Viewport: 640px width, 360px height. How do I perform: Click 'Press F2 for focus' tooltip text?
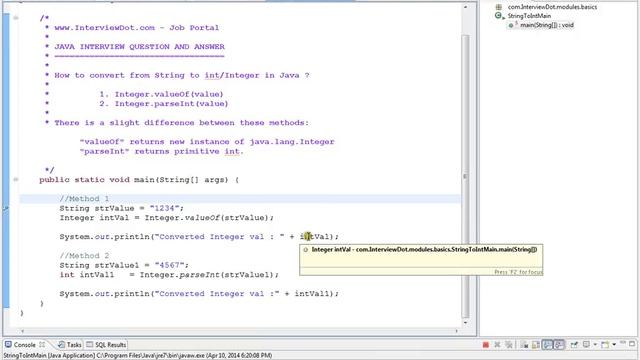tap(518, 272)
